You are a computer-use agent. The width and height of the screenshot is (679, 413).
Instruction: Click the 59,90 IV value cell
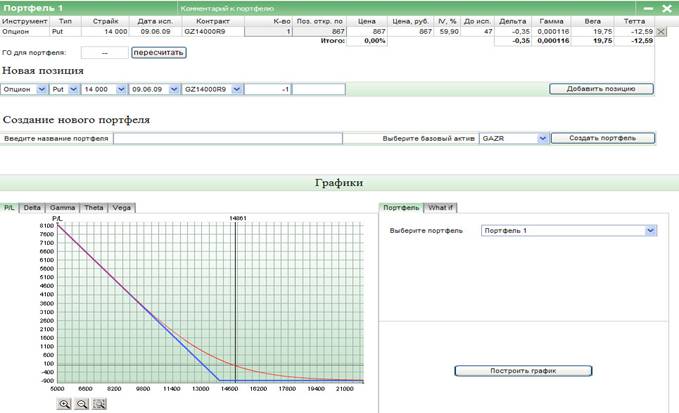pos(447,32)
